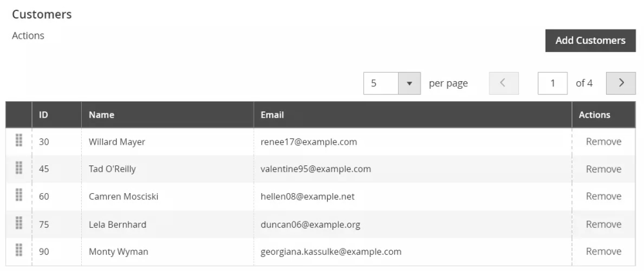The width and height of the screenshot is (644, 271).
Task: Open the per page dropdown arrow
Action: (x=409, y=83)
